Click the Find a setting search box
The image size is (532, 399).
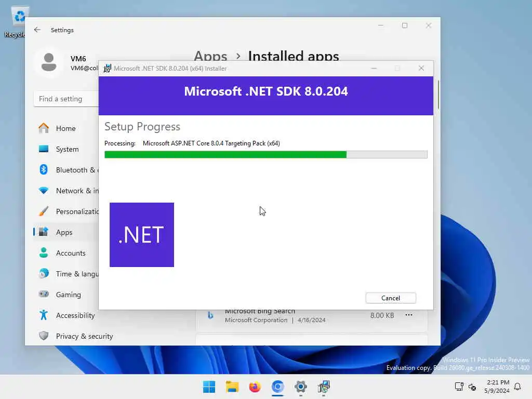pyautogui.click(x=66, y=99)
